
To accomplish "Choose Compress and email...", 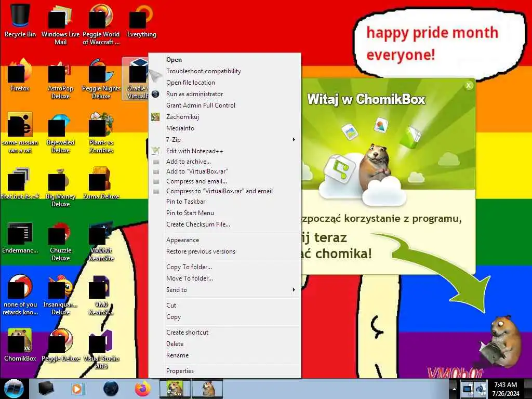I will [x=224, y=181].
